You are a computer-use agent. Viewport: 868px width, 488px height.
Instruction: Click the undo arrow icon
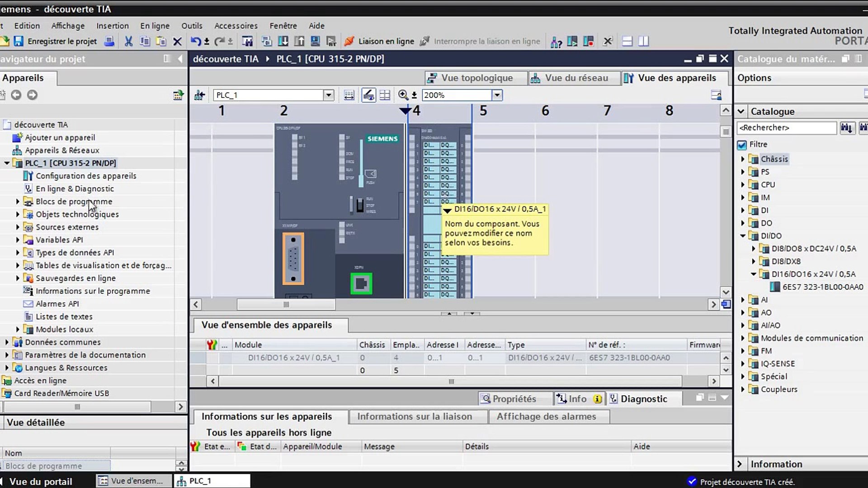[195, 41]
